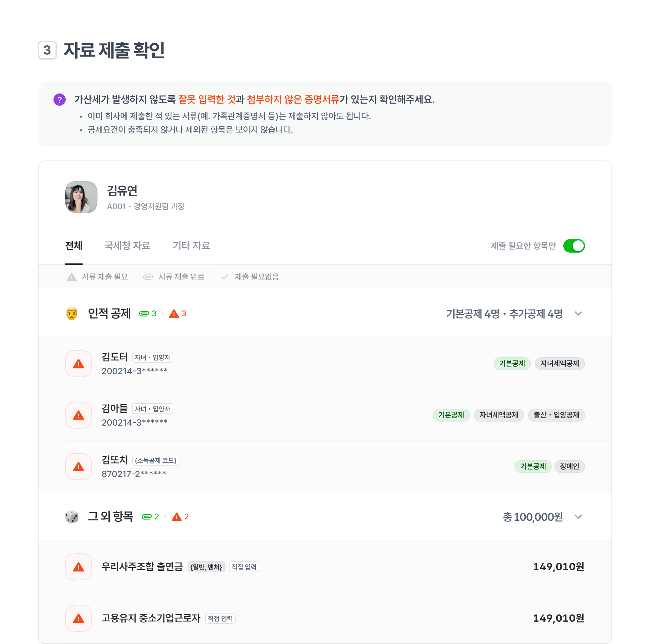
Task: Click 김유연's profile photo
Action: tap(81, 197)
